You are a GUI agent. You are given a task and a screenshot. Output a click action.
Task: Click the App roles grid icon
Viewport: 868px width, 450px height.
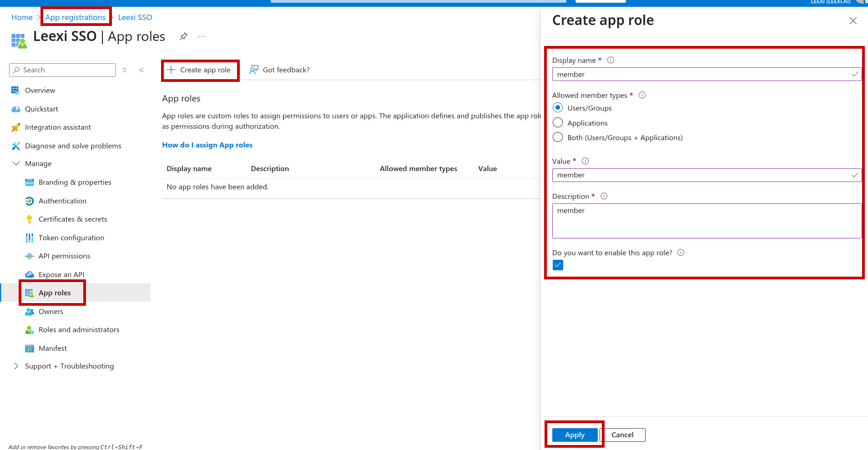point(30,293)
